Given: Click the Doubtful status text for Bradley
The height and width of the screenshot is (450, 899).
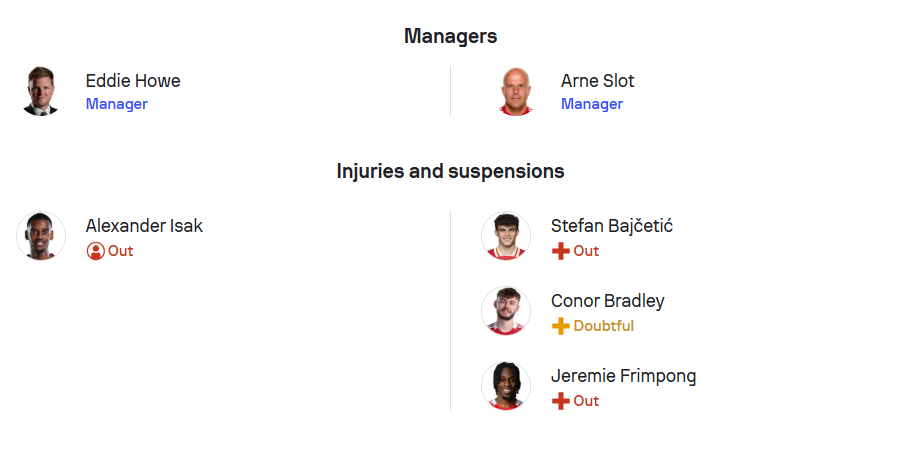Looking at the screenshot, I should (604, 326).
